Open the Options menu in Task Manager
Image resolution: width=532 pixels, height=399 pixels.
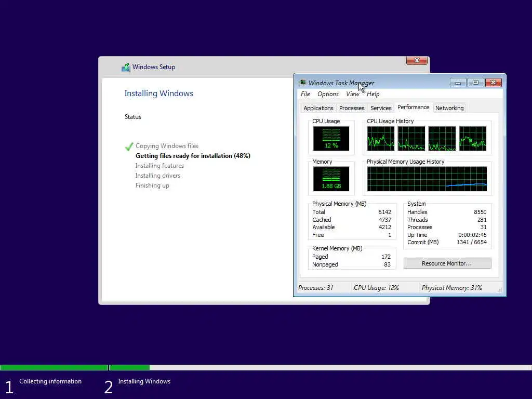point(328,94)
